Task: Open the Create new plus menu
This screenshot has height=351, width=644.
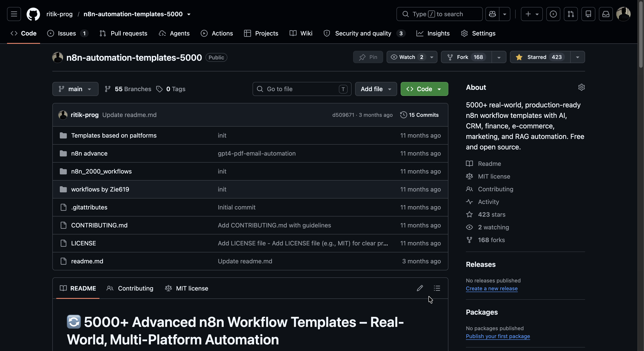Action: tap(531, 14)
